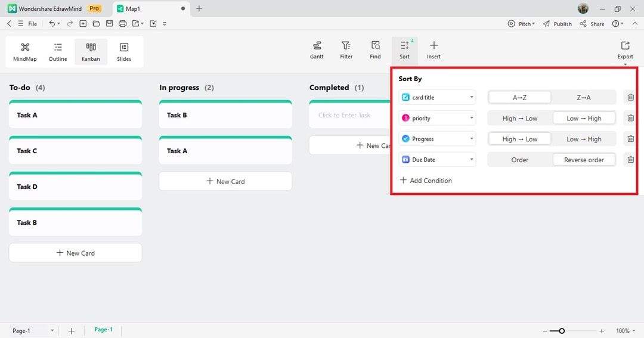This screenshot has height=338, width=644.
Task: Delete the card title sort condition
Action: pyautogui.click(x=630, y=97)
